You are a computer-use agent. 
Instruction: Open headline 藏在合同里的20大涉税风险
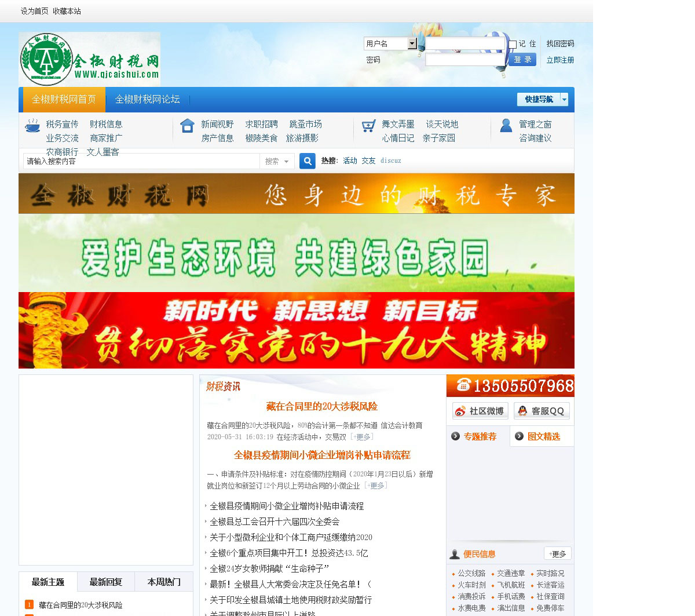tap(322, 406)
